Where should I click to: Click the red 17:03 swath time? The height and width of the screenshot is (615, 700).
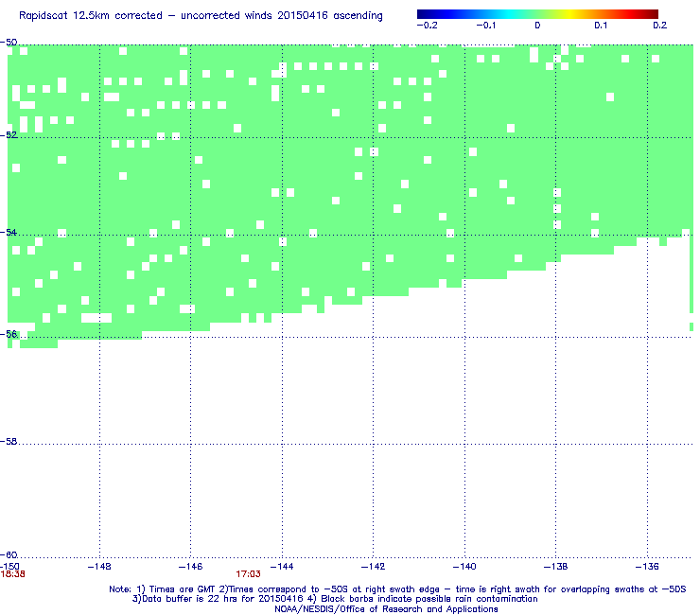pyautogui.click(x=248, y=574)
